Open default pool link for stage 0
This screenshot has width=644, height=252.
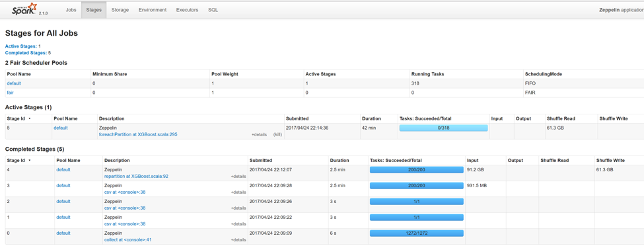pos(63,233)
